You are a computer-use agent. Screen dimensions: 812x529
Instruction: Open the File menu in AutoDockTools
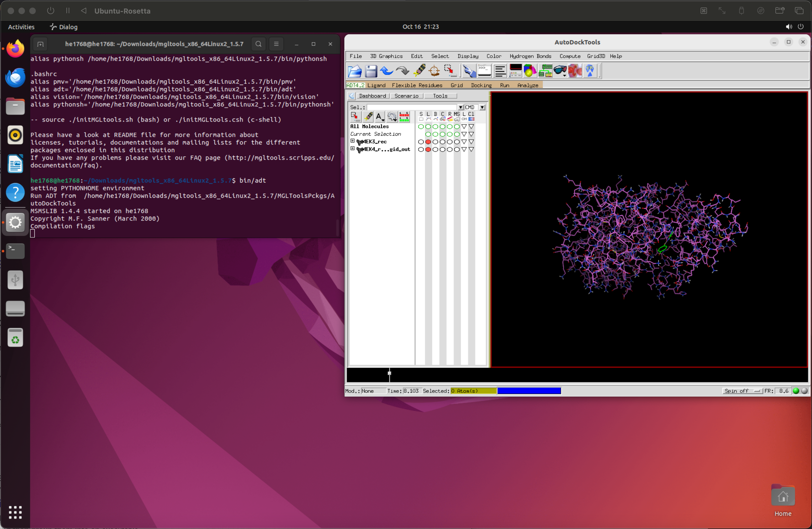pos(356,56)
